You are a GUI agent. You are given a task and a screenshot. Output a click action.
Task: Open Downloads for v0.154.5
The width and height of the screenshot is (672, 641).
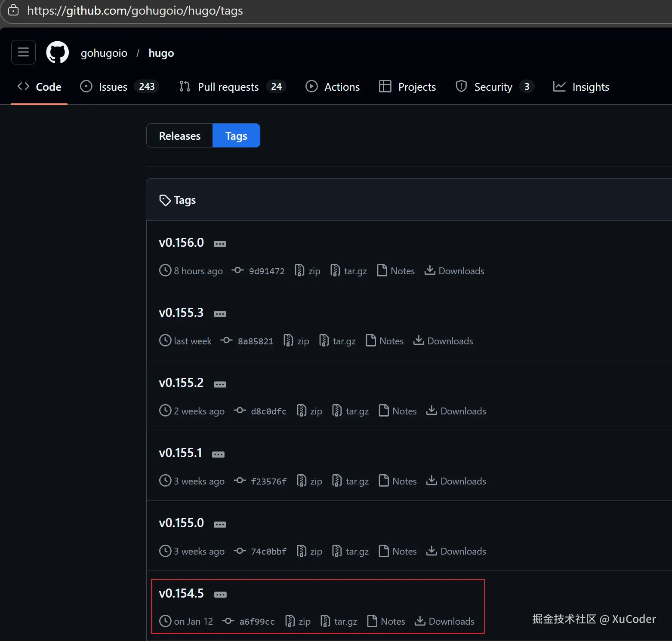coord(444,621)
